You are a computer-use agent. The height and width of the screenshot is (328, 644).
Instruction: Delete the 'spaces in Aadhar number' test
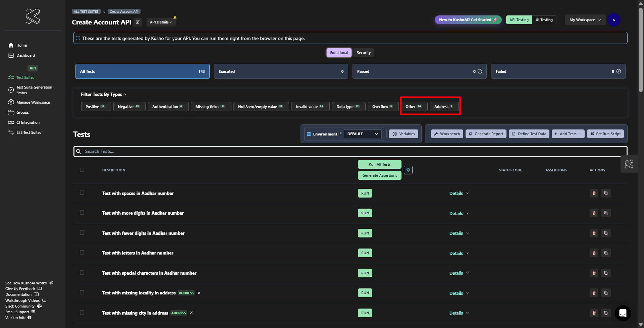click(x=594, y=193)
